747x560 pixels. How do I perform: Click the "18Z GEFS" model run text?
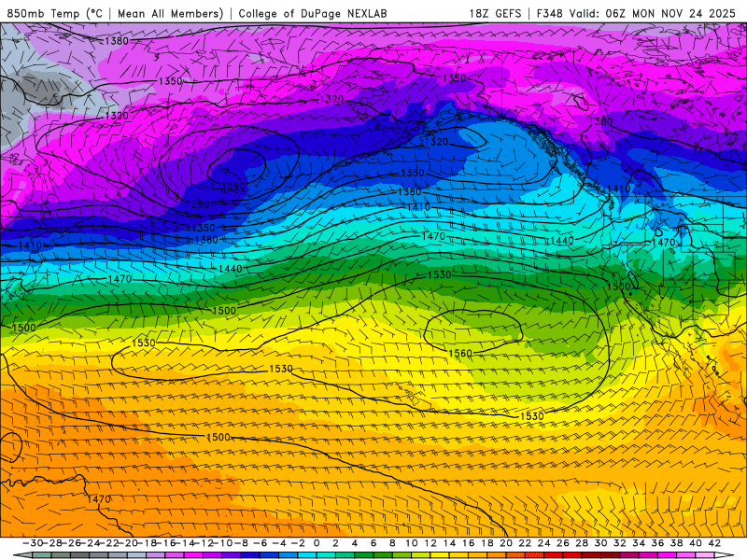[x=495, y=13]
